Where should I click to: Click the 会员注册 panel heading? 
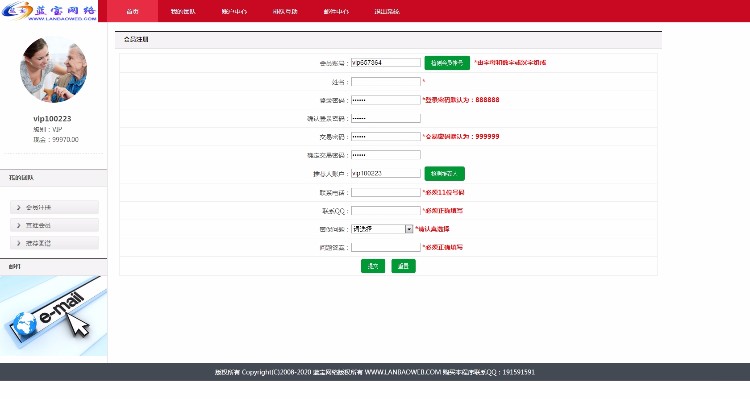136,40
